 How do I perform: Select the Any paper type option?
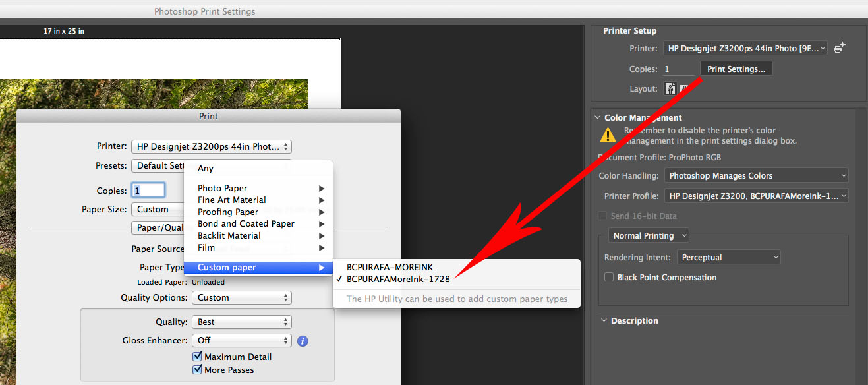coord(206,169)
